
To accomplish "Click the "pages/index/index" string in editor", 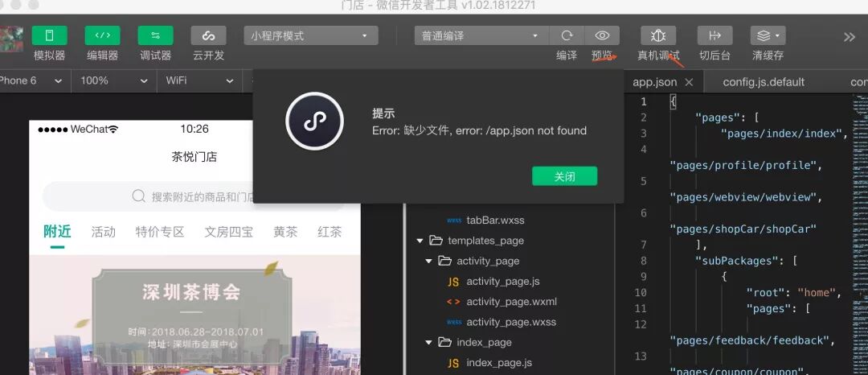I will point(780,134).
